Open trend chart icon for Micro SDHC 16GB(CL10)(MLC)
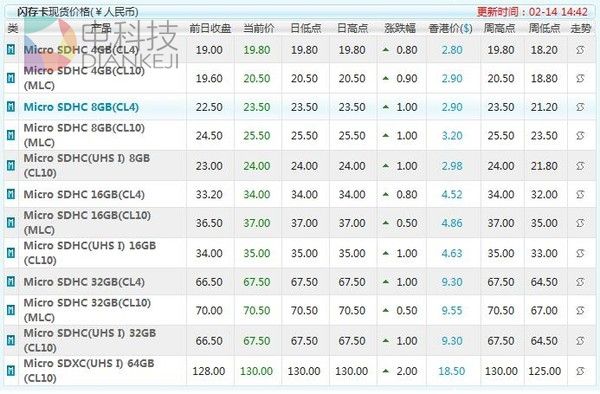The height and width of the screenshot is (394, 600). point(580,223)
